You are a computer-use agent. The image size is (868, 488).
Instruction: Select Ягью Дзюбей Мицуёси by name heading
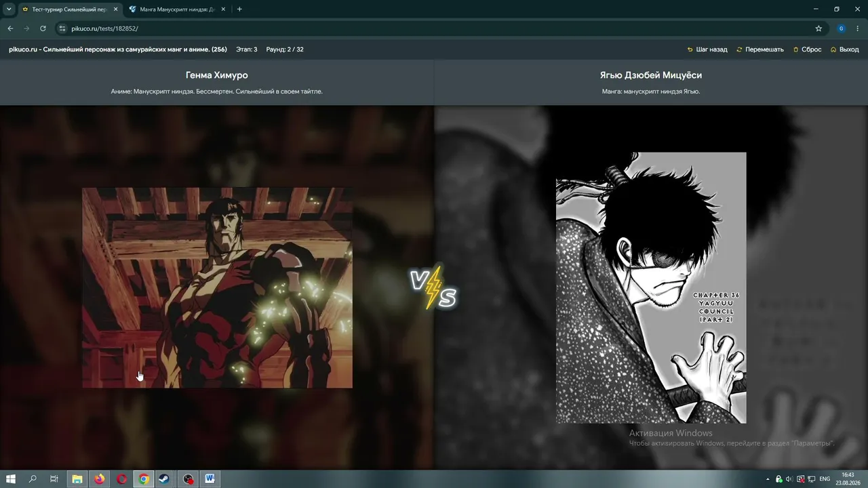click(x=651, y=75)
